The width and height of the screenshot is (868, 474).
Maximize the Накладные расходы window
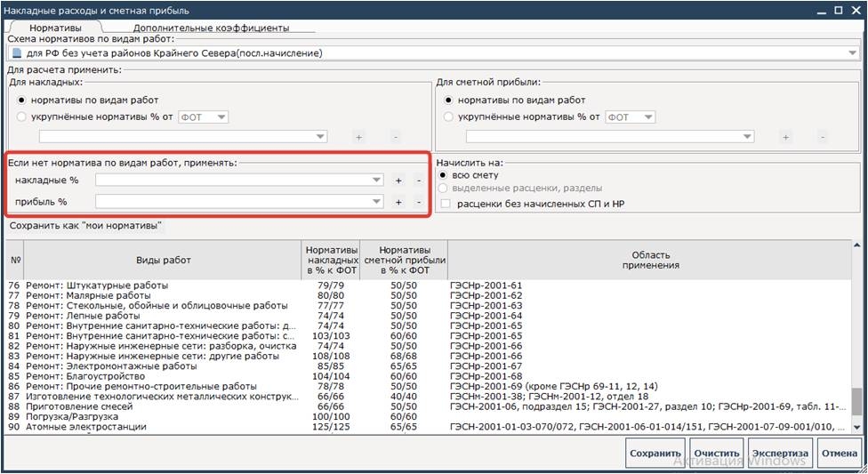(x=839, y=10)
